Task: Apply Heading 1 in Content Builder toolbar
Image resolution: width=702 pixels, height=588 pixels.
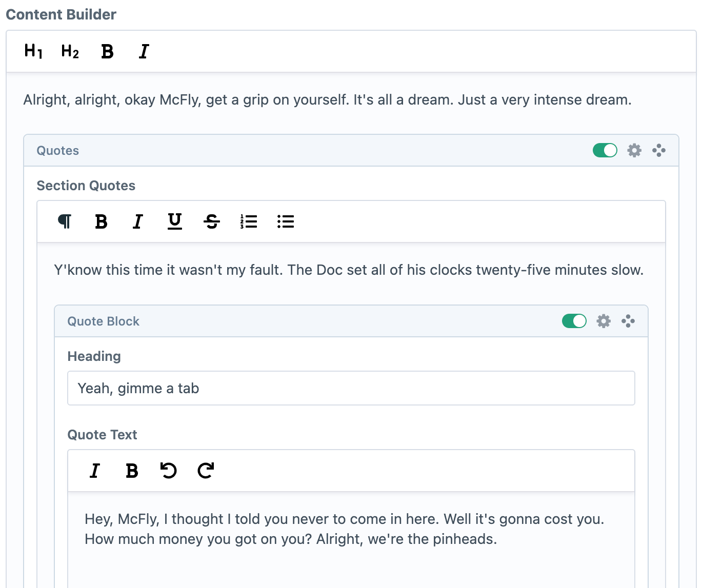Action: [33, 51]
